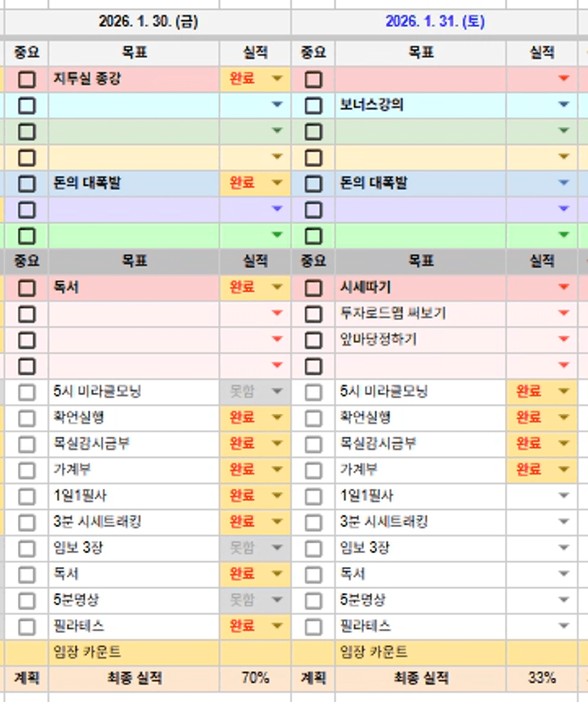Tick January 30 필라테스 checkbox
The image size is (588, 702).
click(26, 627)
